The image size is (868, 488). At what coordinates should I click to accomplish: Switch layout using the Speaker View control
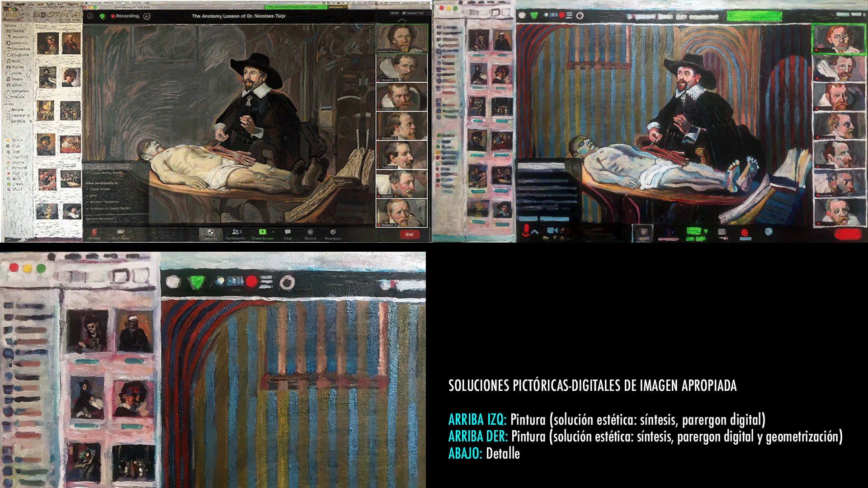(x=414, y=14)
